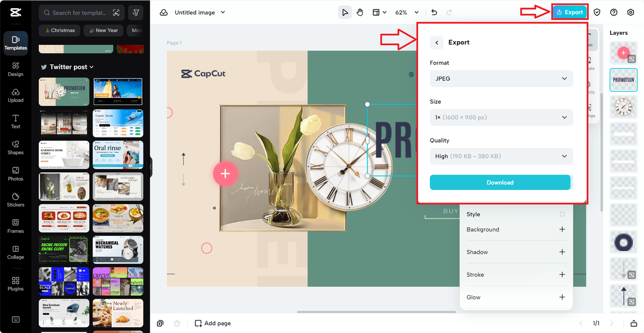Open keyboard shortcuts icon at sidebar bottom
The image size is (644, 333).
(x=16, y=319)
